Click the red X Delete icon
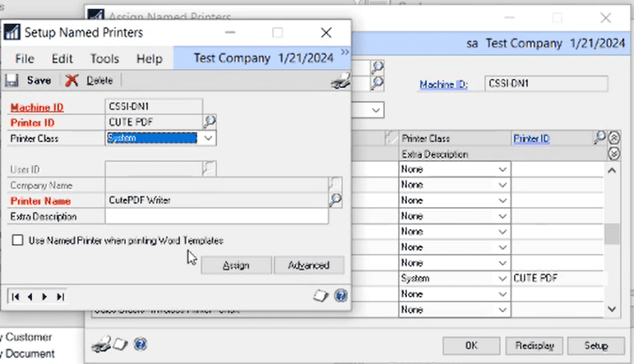 pyautogui.click(x=72, y=81)
